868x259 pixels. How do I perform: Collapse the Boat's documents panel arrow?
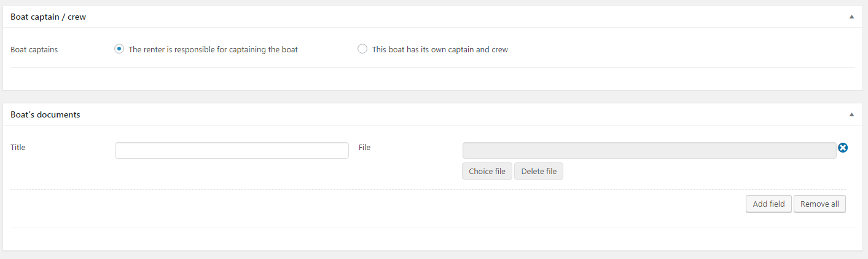tap(851, 114)
